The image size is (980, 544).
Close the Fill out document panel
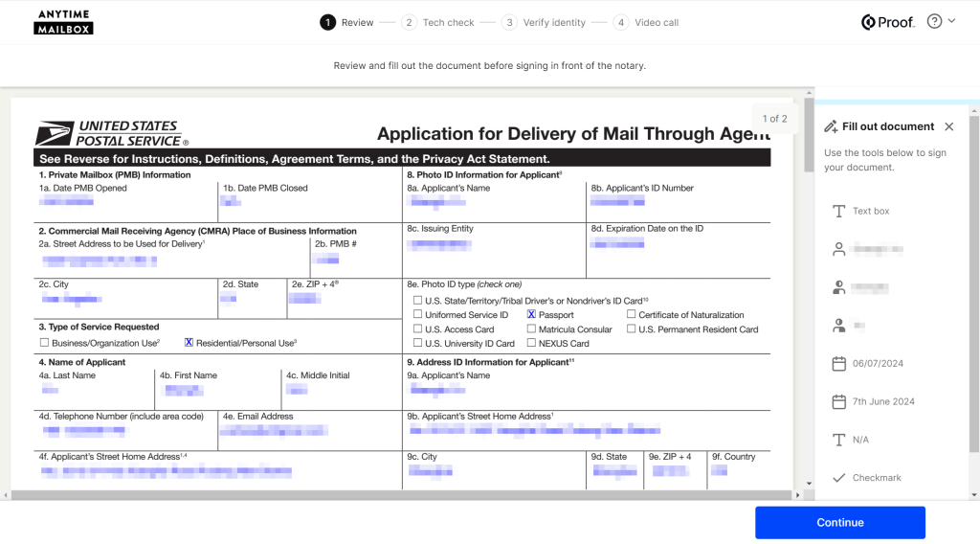coord(948,126)
